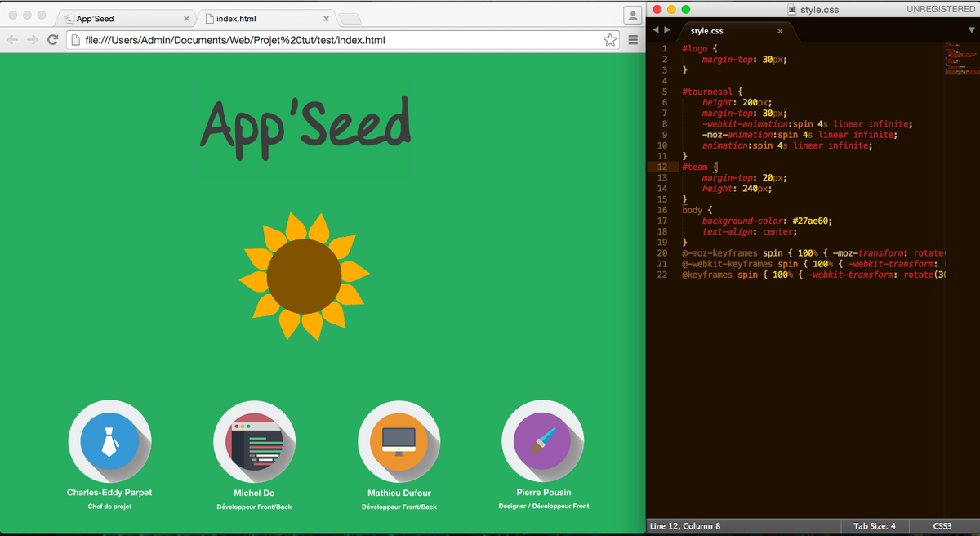Screen dimensions: 980x536
Task: Switch to the App'Seed tab
Action: pos(124,18)
